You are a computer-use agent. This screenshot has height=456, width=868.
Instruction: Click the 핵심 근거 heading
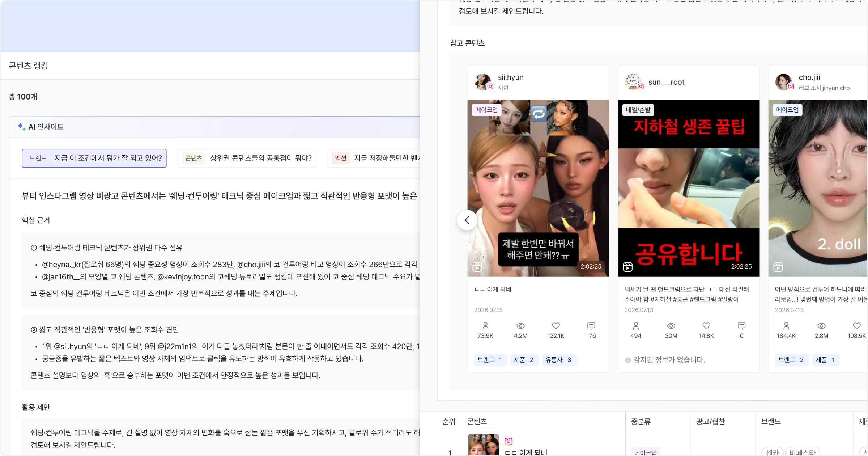click(x=36, y=220)
